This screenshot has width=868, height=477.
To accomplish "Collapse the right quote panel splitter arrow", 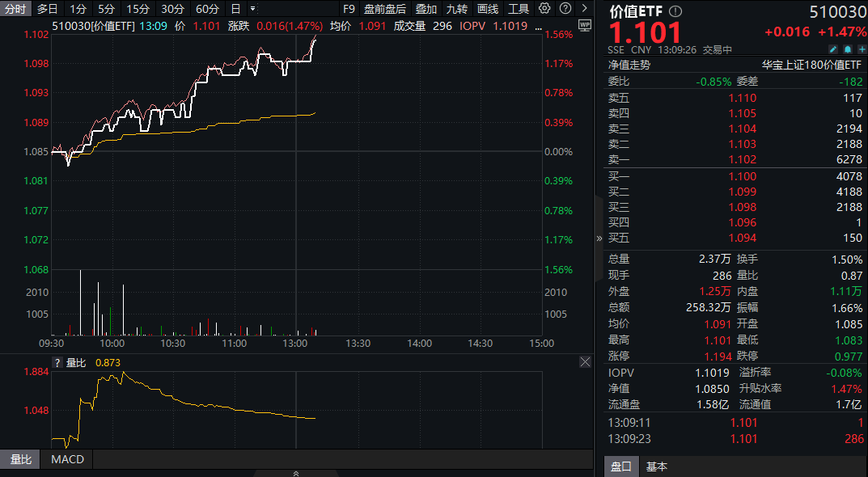I will [x=599, y=238].
